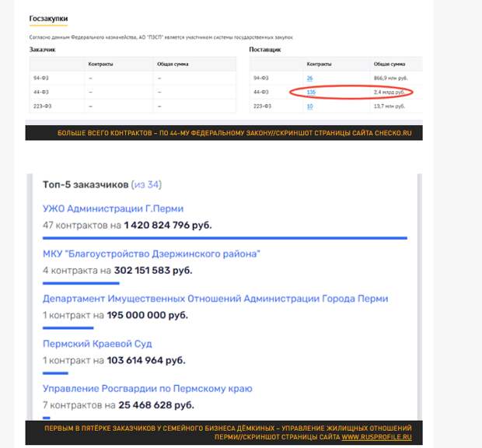Click Контракты header in Поставщик table
Viewport: 482px width, 448px height.
click(x=319, y=64)
